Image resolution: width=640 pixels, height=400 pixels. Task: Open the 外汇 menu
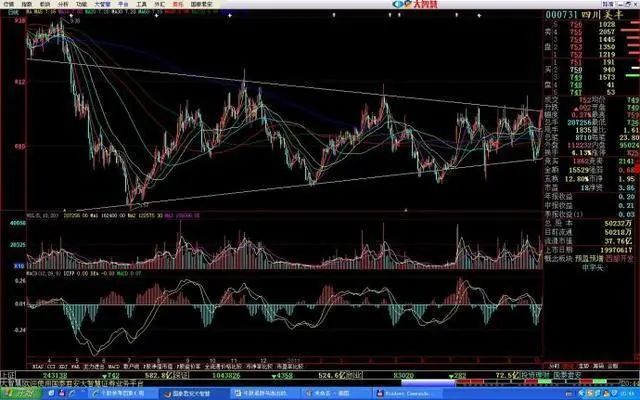pyautogui.click(x=160, y=4)
